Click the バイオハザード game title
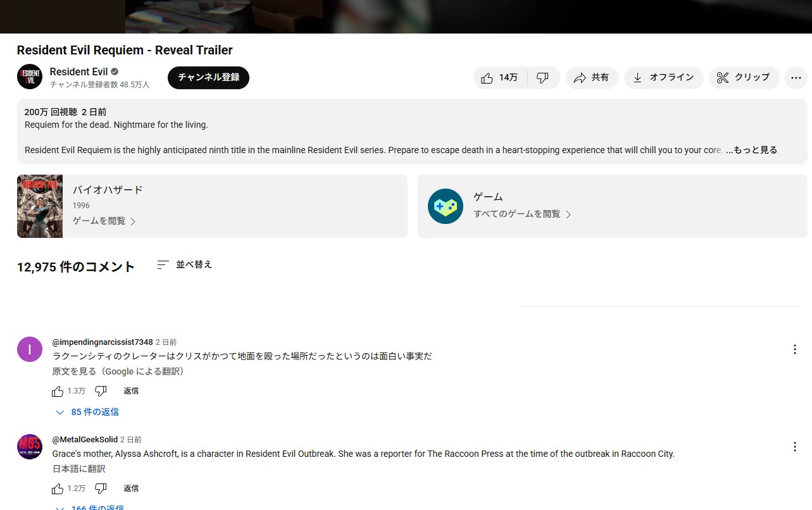The image size is (812, 510). (108, 190)
